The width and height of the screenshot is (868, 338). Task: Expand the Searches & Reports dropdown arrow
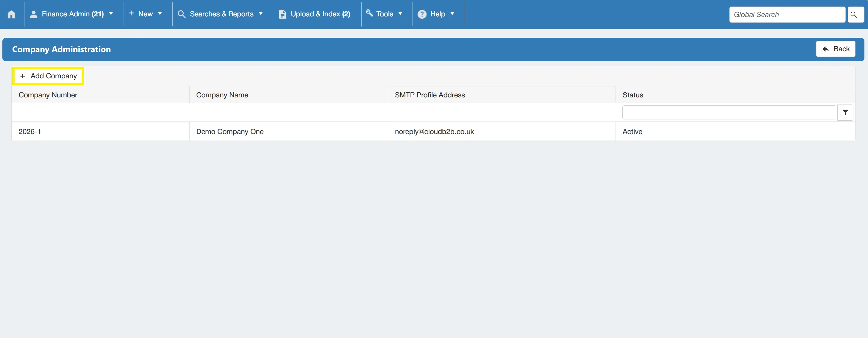click(261, 14)
